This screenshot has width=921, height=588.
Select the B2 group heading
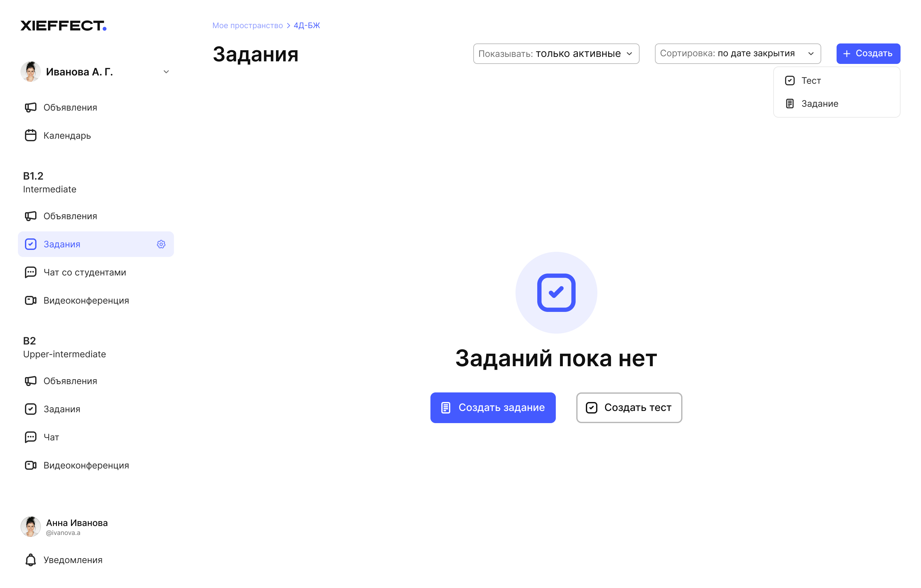[x=29, y=341]
